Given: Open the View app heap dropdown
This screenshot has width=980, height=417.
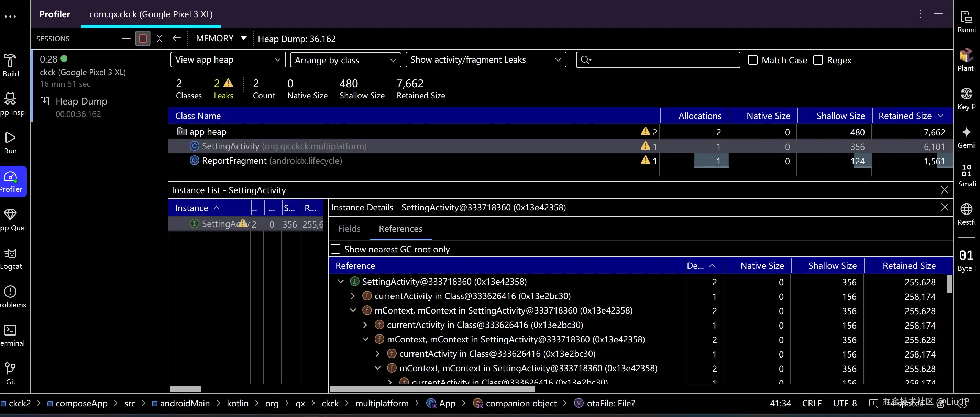Looking at the screenshot, I should point(228,60).
